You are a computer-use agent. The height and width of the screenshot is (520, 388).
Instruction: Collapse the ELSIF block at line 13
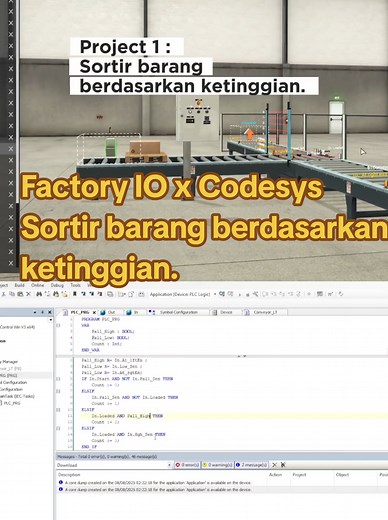tap(58, 428)
